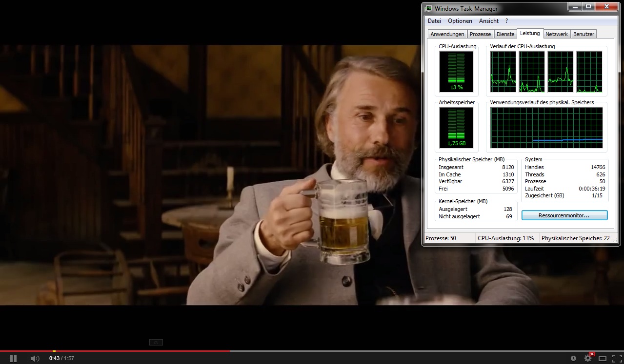624x364 pixels.
Task: Click the physical memory usage history graph
Action: [x=546, y=128]
